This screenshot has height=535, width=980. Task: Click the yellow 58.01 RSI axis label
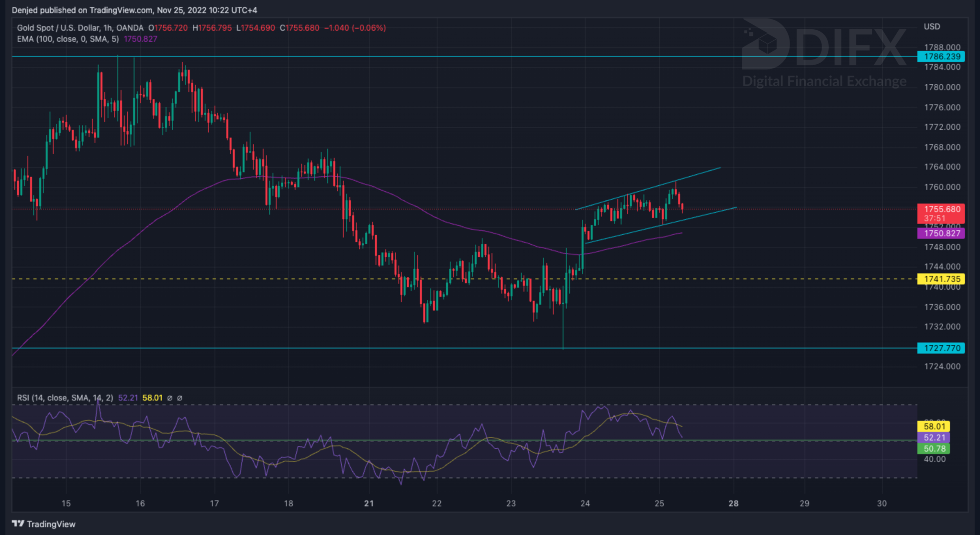tap(934, 426)
